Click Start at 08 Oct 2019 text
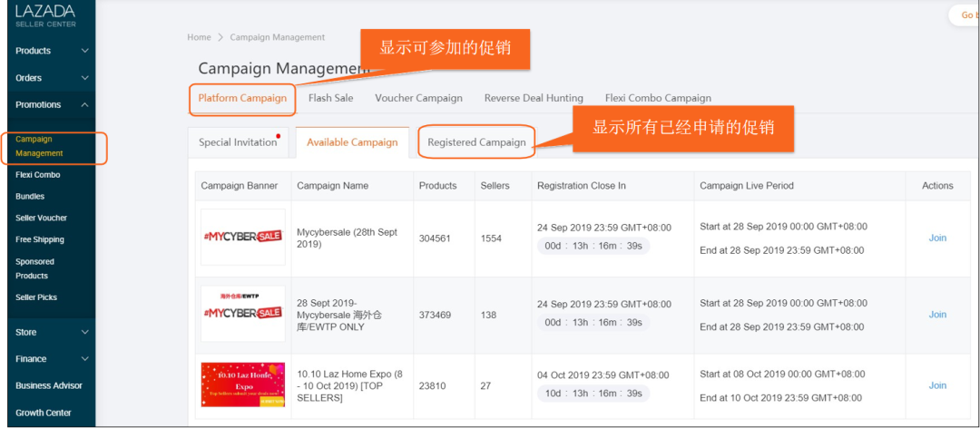The image size is (980, 428). (782, 374)
